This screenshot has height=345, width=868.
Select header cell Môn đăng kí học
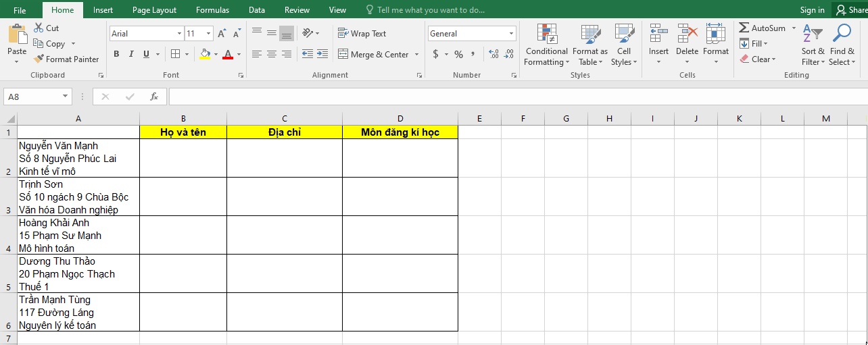[x=400, y=132]
